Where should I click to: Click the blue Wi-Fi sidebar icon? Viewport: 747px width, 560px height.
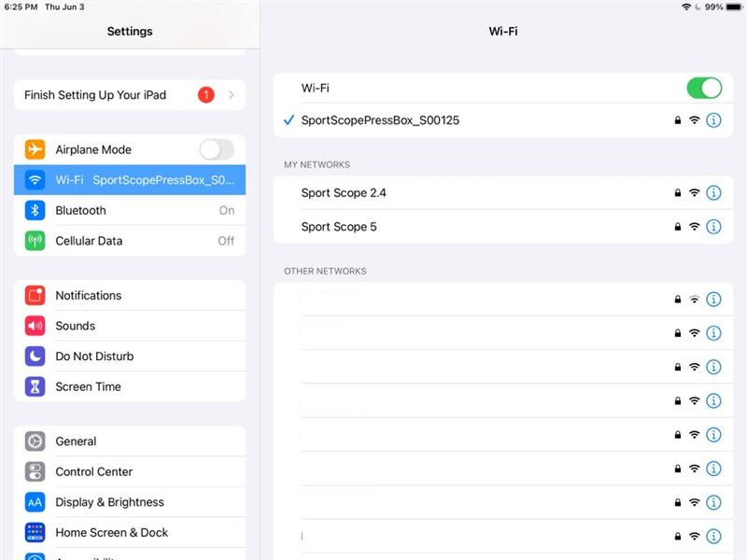click(x=35, y=180)
